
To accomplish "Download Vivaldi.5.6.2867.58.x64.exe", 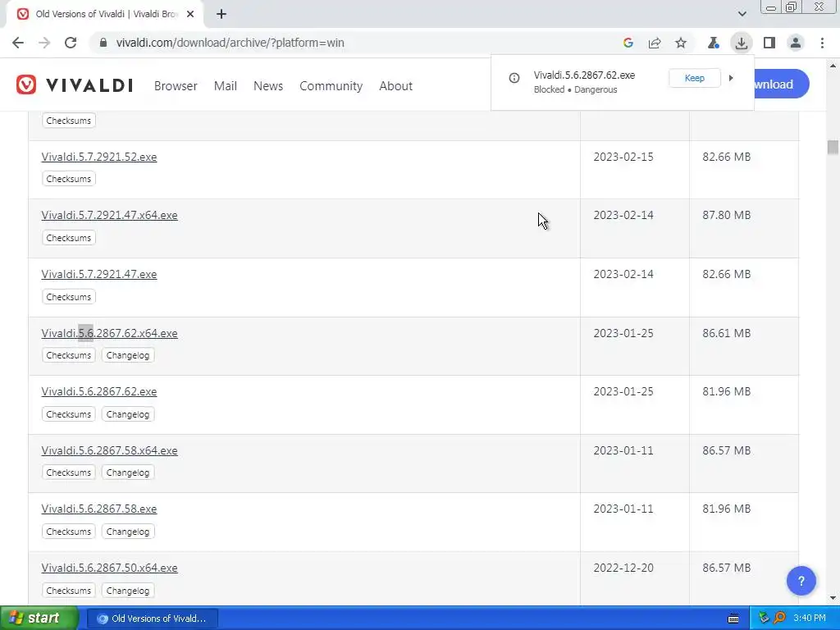I will point(109,450).
